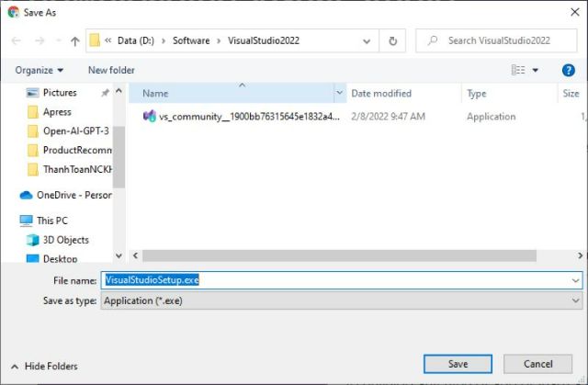The image size is (588, 385).
Task: Sort files by Size column
Action: [571, 94]
